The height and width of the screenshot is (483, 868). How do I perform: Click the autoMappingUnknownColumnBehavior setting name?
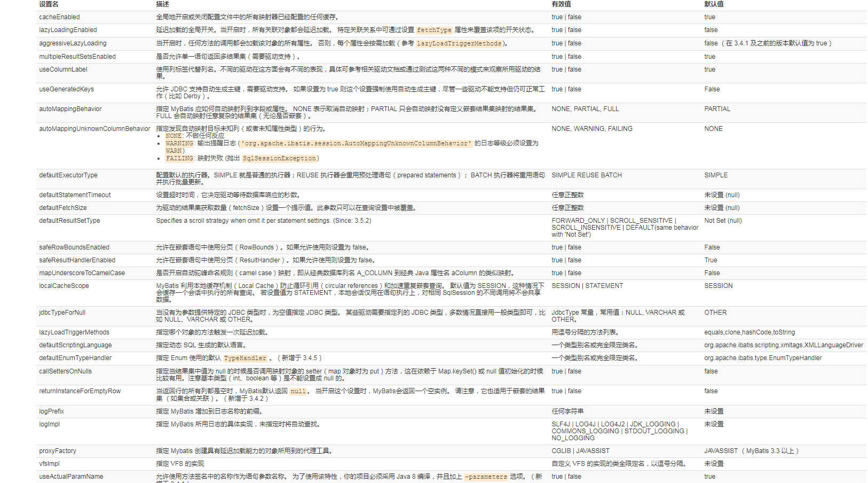[x=94, y=129]
